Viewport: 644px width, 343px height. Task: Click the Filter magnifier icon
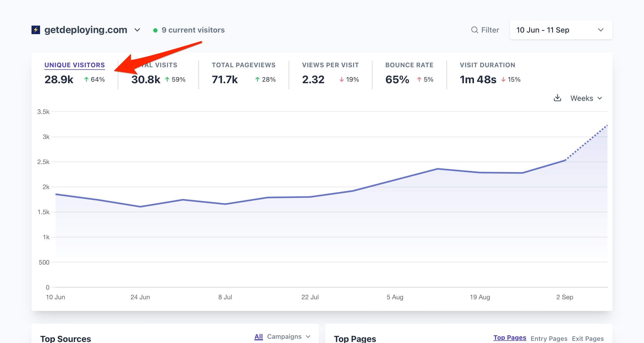point(474,30)
